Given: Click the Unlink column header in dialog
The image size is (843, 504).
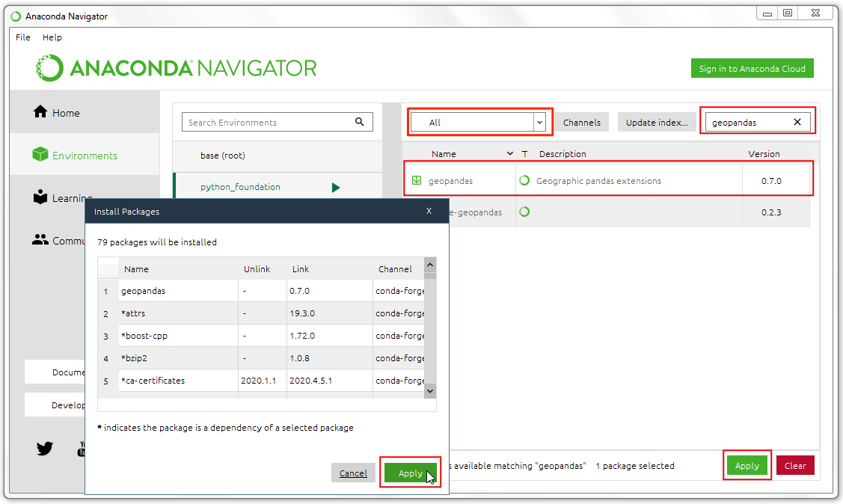Looking at the screenshot, I should (x=257, y=268).
